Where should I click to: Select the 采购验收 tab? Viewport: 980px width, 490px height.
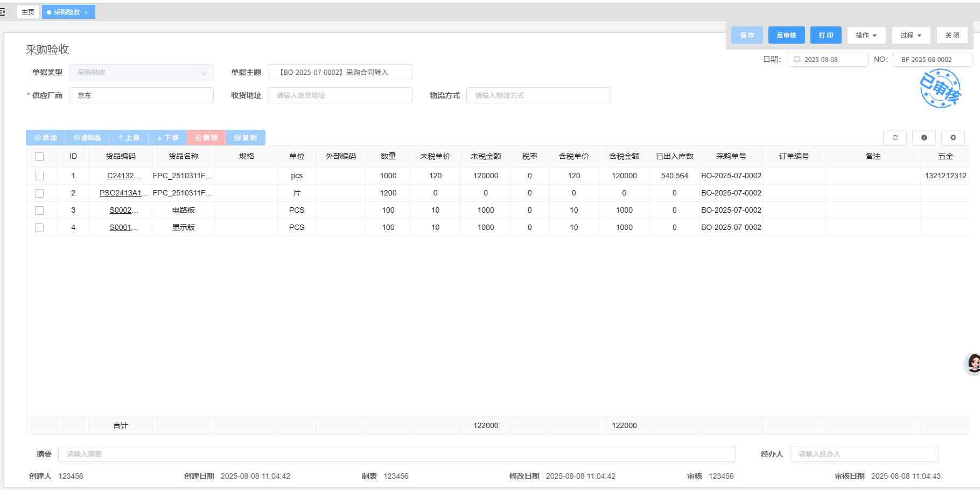pos(67,12)
